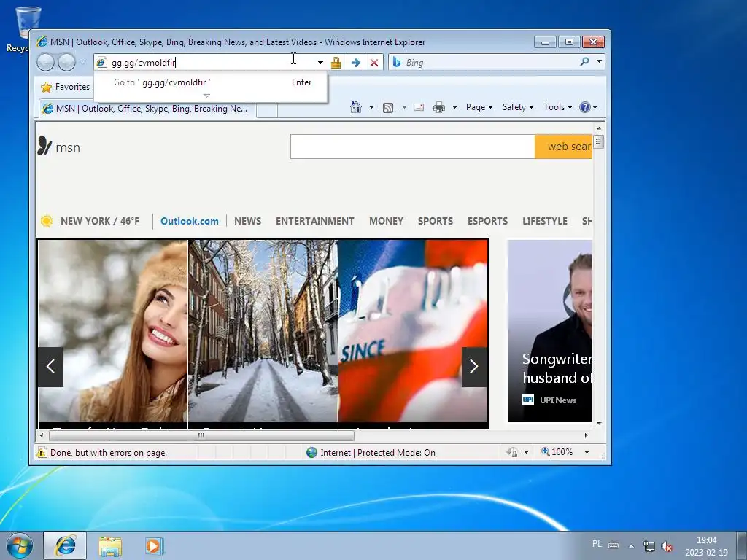This screenshot has width=747, height=560.
Task: Click the taskbar clock showing 19:04
Action: 706,546
